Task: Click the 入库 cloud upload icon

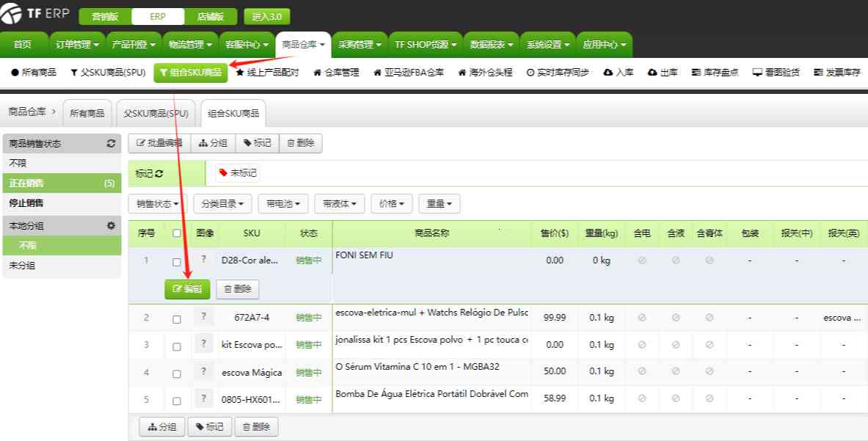Action: point(608,73)
